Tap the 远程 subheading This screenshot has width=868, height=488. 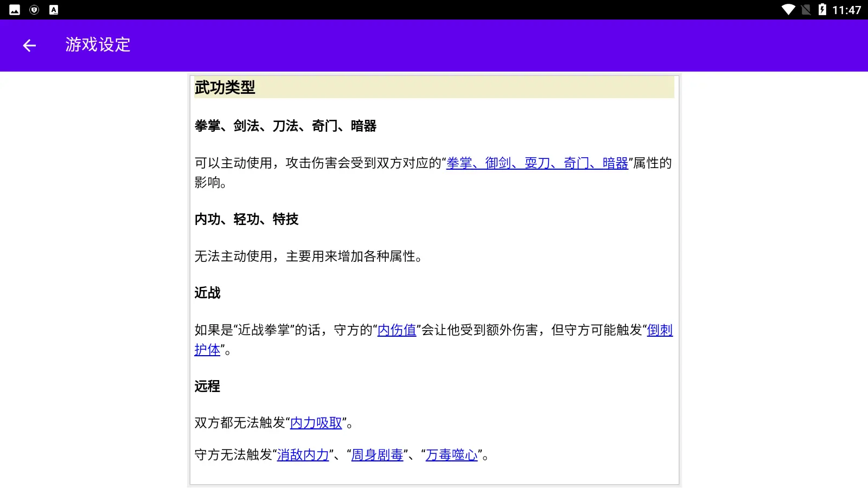(x=208, y=386)
